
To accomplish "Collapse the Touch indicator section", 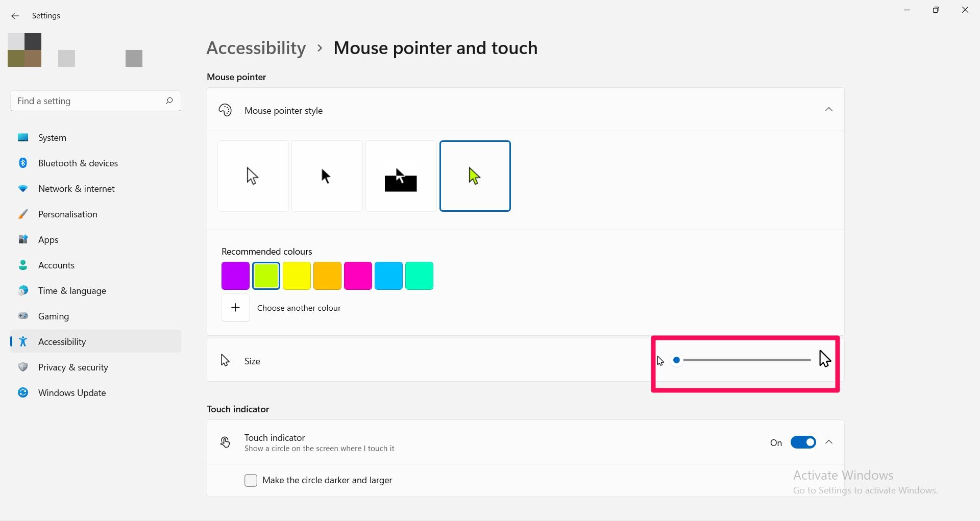I will (829, 442).
